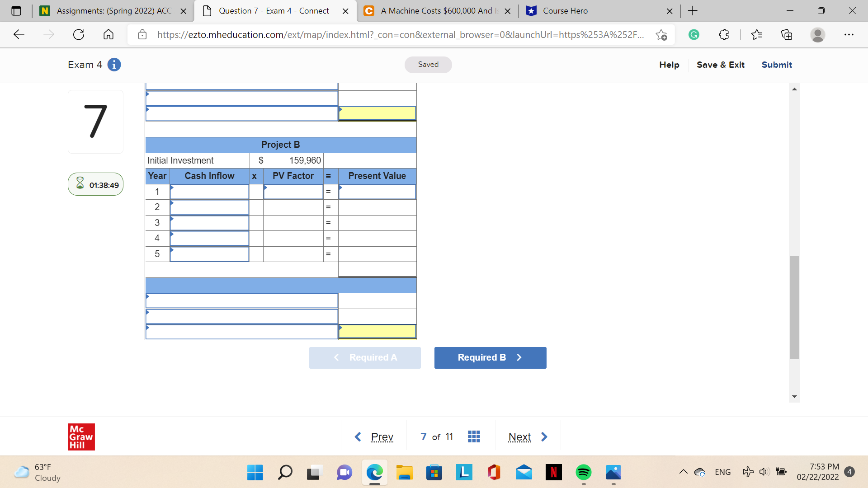The image size is (868, 488).
Task: Open the question navigator grid icon
Action: [473, 436]
